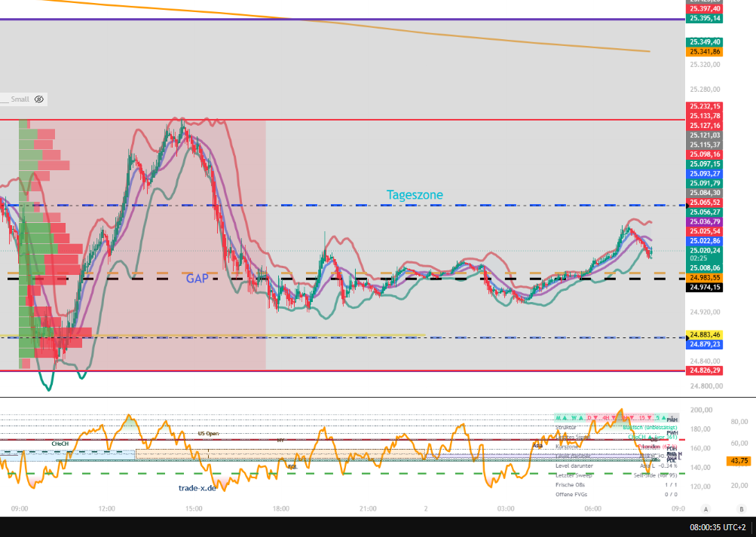Click the current price 25.020,24 label
The width and height of the screenshot is (756, 537).
705,251
